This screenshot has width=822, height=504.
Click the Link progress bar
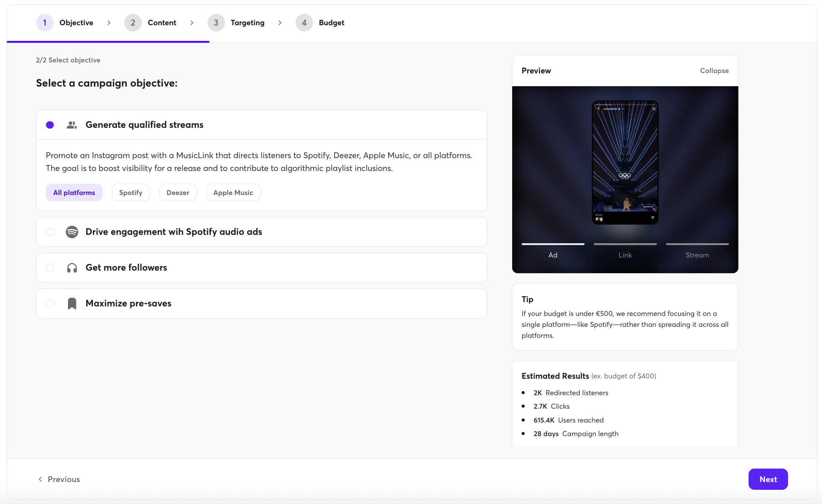[x=625, y=244]
